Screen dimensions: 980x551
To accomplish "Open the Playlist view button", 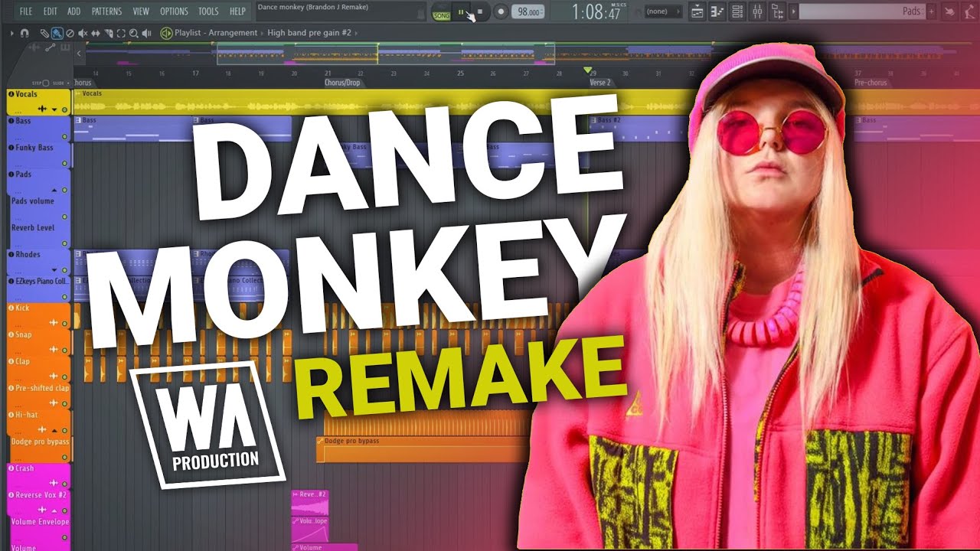I will pos(698,11).
